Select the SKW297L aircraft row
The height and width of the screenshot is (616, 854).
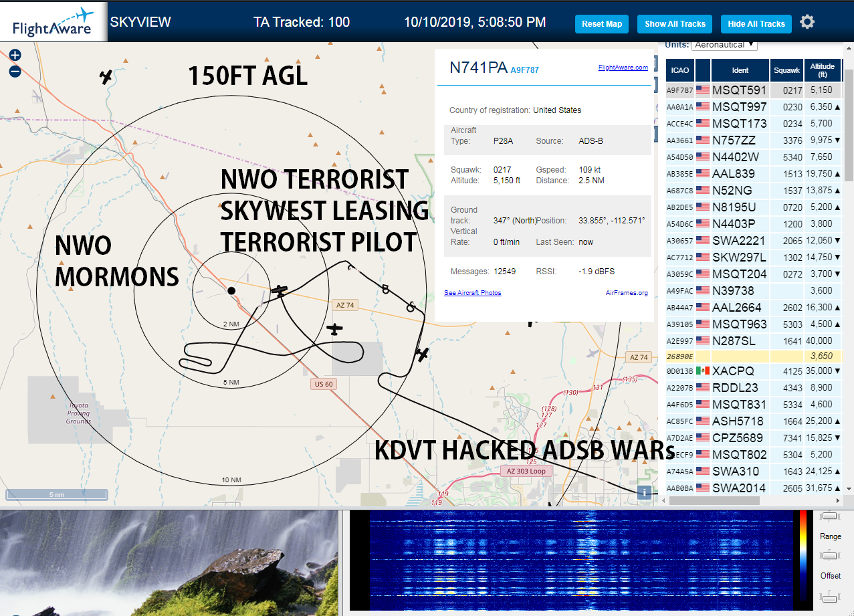pyautogui.click(x=754, y=257)
